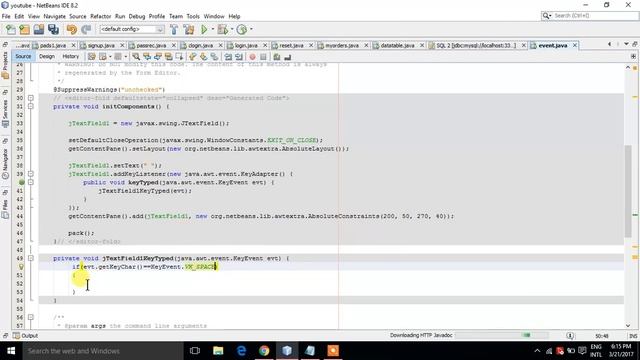
Task: Click the editor vertical scrollbar thumb
Action: click(628, 191)
